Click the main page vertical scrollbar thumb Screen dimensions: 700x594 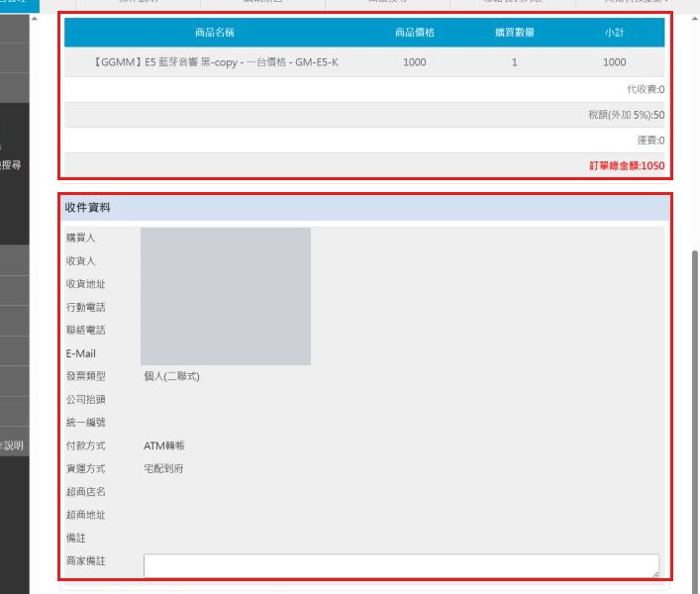coord(695,422)
